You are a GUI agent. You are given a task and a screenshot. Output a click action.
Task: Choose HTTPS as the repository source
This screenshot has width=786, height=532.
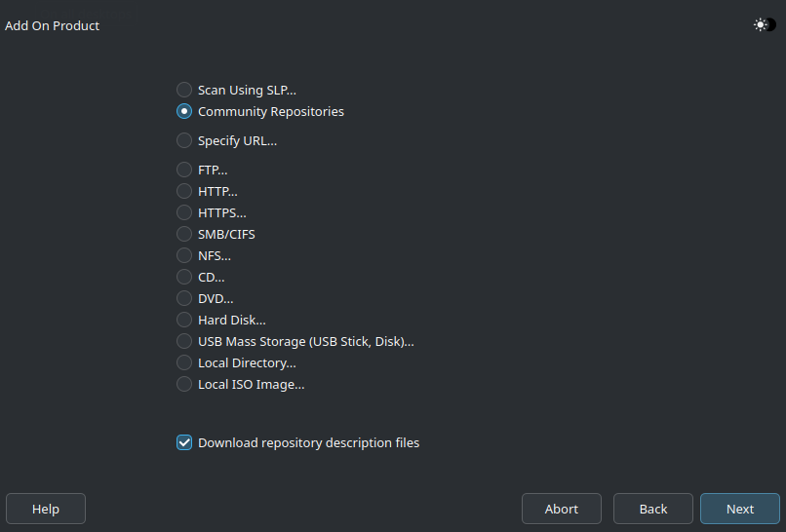click(x=184, y=212)
